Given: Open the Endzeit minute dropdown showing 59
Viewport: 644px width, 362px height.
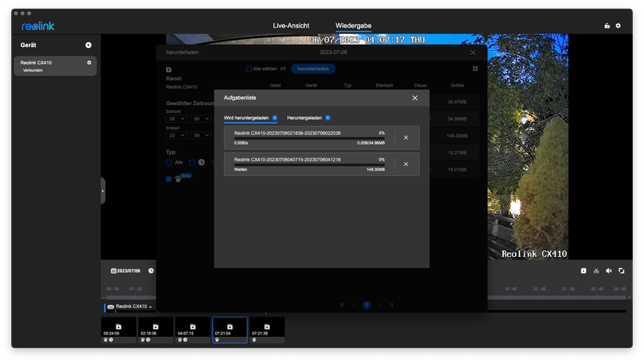Looking at the screenshot, I should (201, 136).
